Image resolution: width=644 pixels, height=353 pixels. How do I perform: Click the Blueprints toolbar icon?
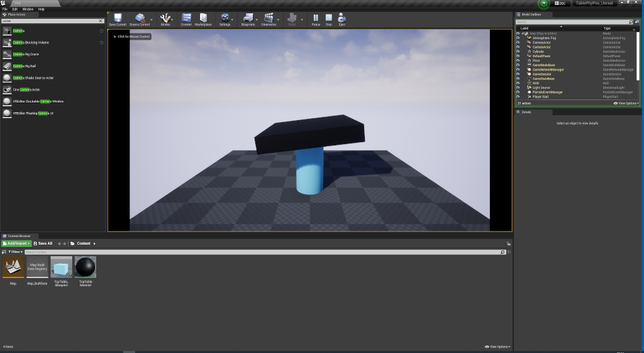(x=248, y=20)
